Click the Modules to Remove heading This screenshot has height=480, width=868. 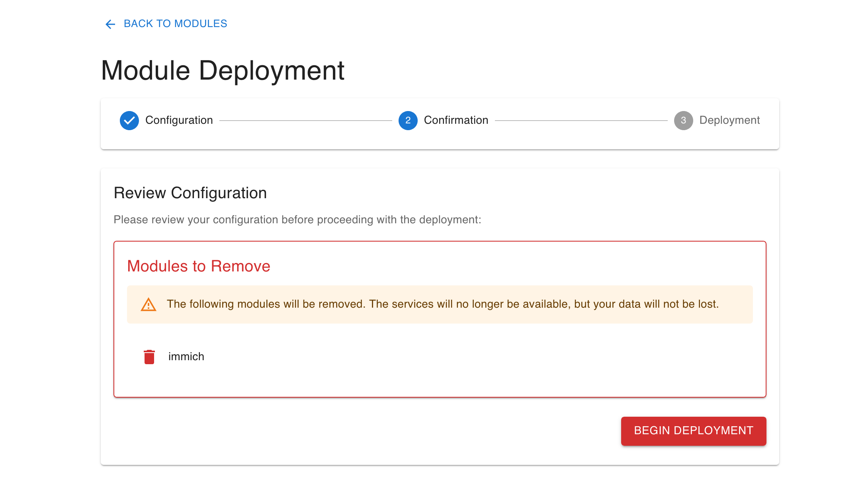199,266
